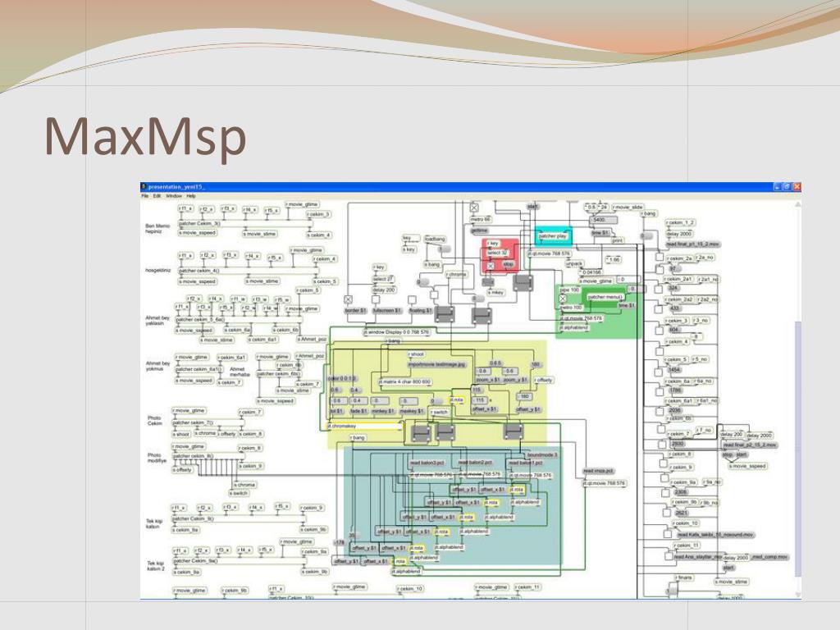Open the File menu
The height and width of the screenshot is (630, 840).
[x=144, y=196]
